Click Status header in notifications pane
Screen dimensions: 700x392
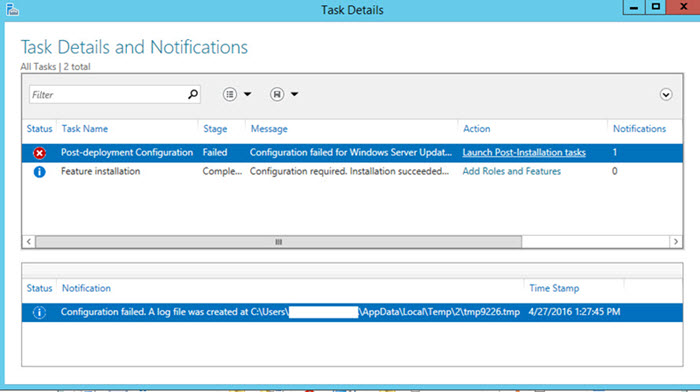click(39, 288)
